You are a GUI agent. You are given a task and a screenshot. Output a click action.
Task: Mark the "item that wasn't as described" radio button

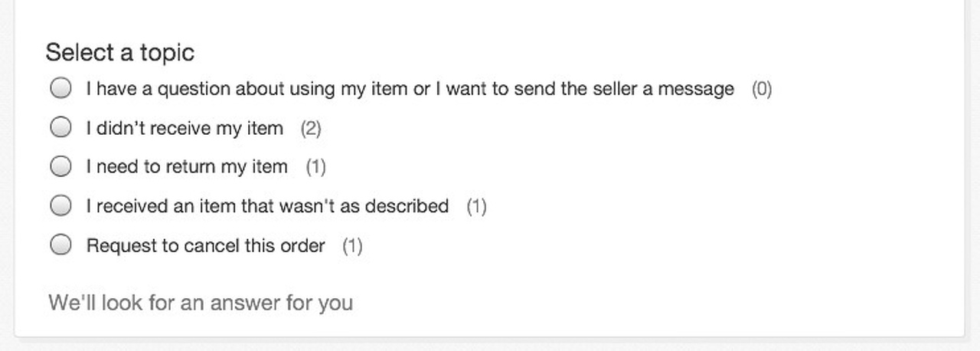click(x=60, y=205)
